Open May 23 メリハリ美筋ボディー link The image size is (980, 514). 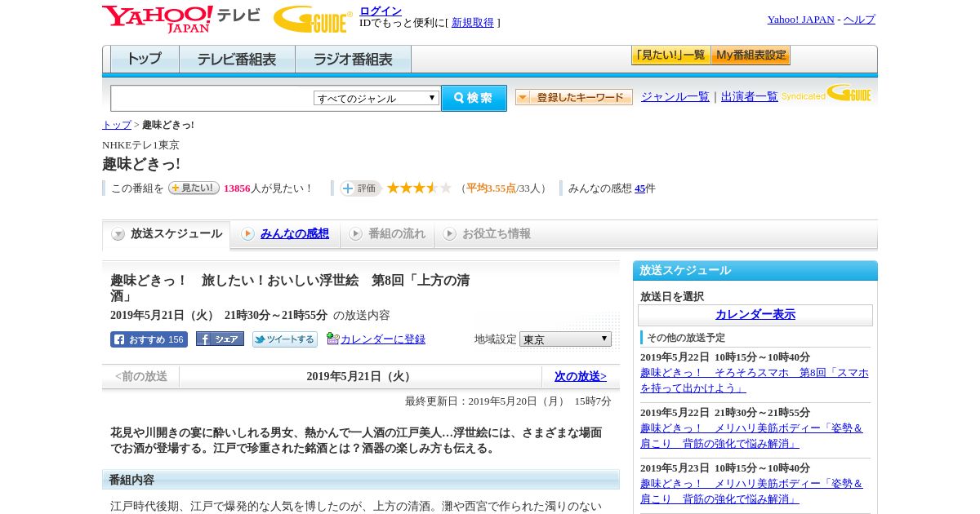point(752,491)
